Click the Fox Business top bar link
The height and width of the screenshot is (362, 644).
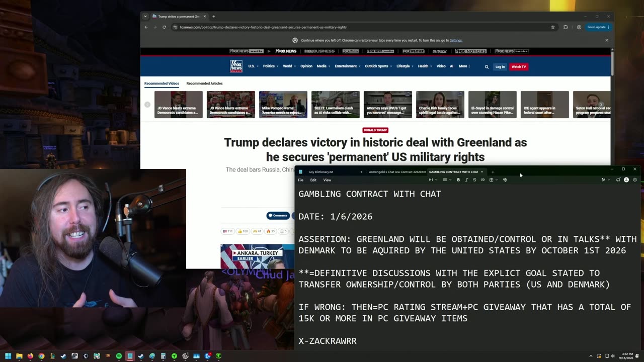(319, 51)
